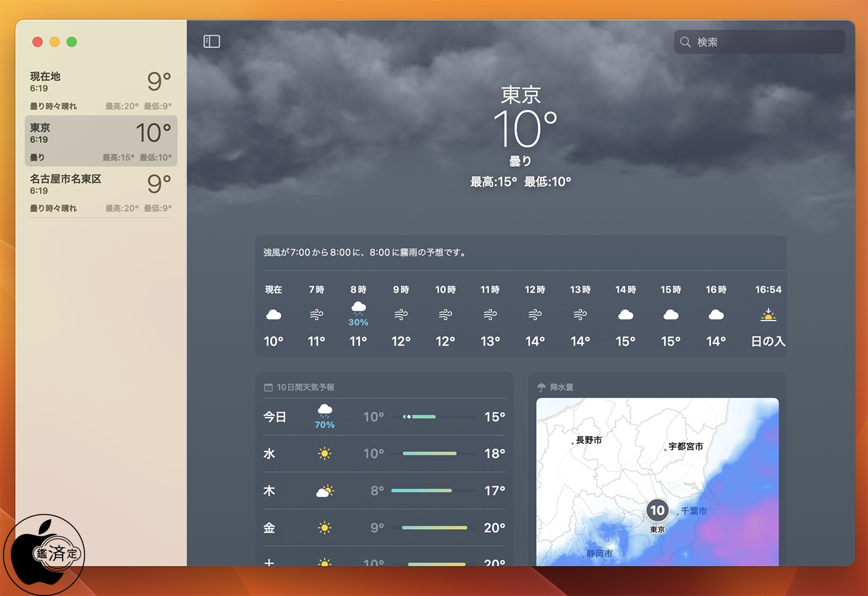Click partly cloudy icon for 木 row
This screenshot has height=596, width=868.
(324, 491)
